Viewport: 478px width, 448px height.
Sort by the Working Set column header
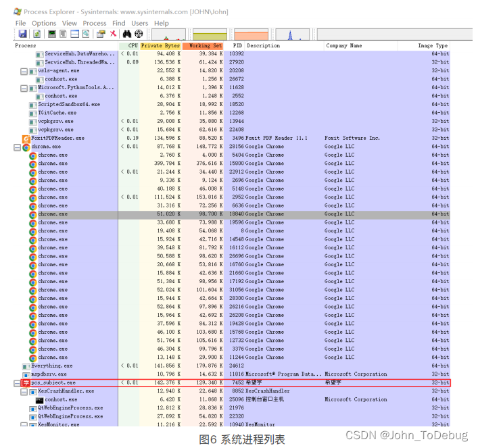203,46
